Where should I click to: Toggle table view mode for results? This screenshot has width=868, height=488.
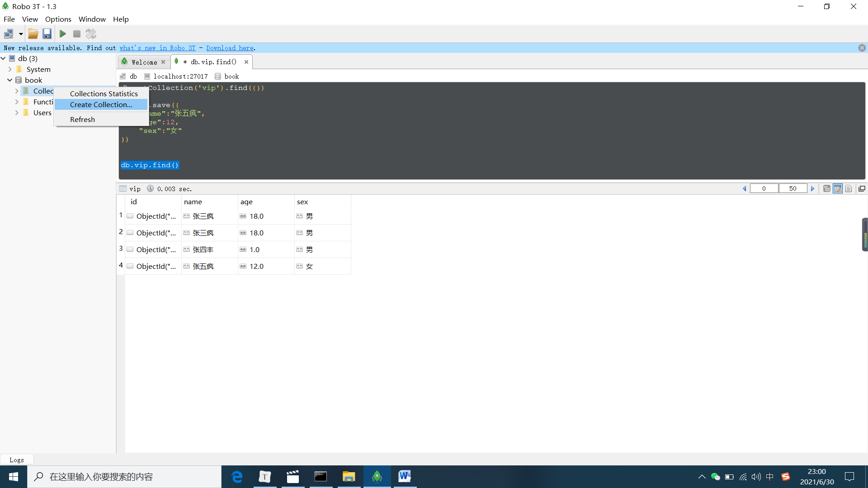838,188
